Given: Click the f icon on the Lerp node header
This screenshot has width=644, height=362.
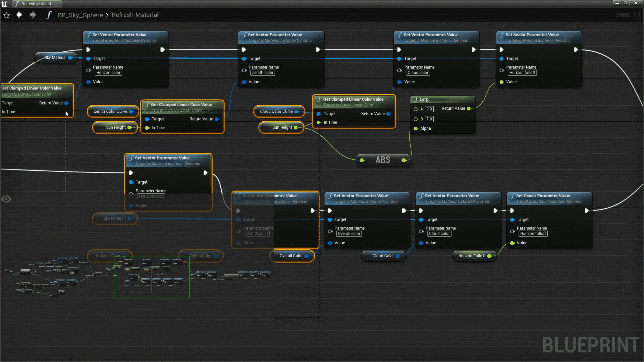Looking at the screenshot, I should [x=416, y=99].
